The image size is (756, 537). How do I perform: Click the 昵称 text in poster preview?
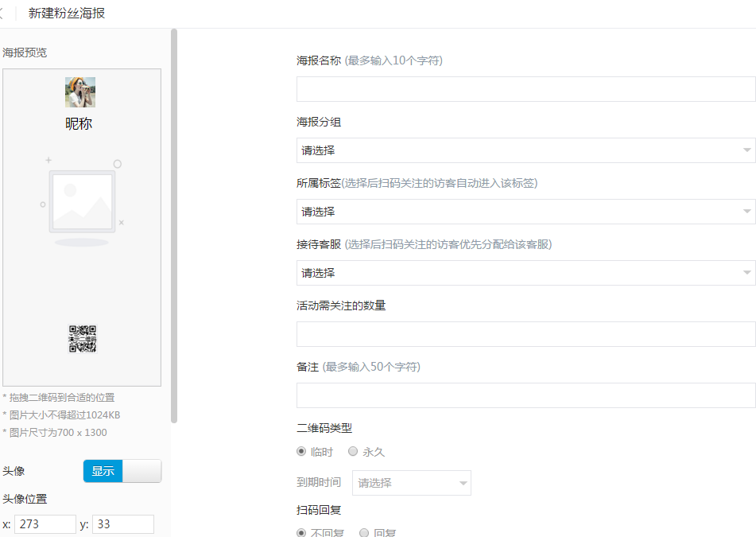pos(79,124)
